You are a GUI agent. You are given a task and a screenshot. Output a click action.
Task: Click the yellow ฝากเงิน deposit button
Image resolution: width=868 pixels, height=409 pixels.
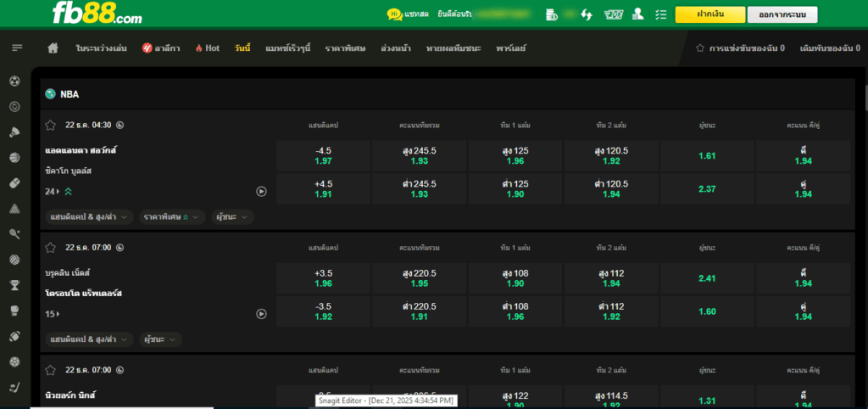(x=710, y=14)
